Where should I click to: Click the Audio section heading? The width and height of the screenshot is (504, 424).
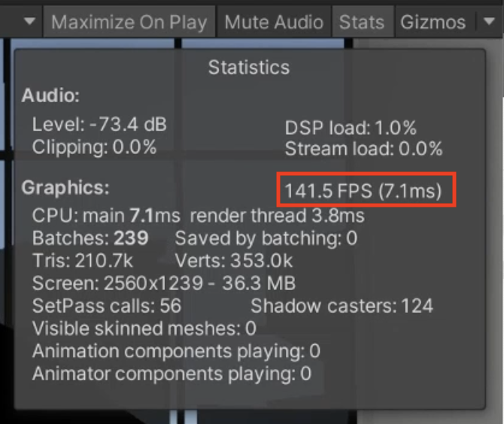[x=50, y=96]
